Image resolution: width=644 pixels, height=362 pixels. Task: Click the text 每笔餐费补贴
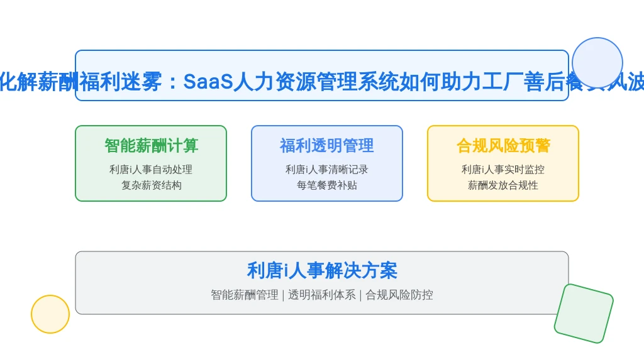point(327,185)
